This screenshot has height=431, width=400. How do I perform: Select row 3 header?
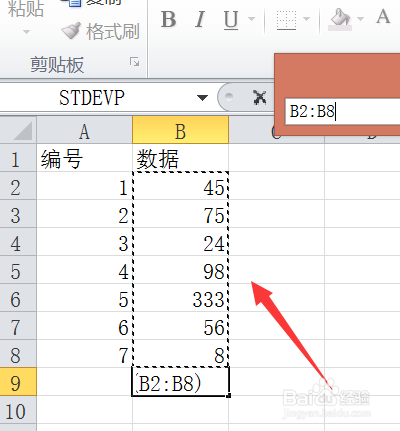pyautogui.click(x=18, y=214)
